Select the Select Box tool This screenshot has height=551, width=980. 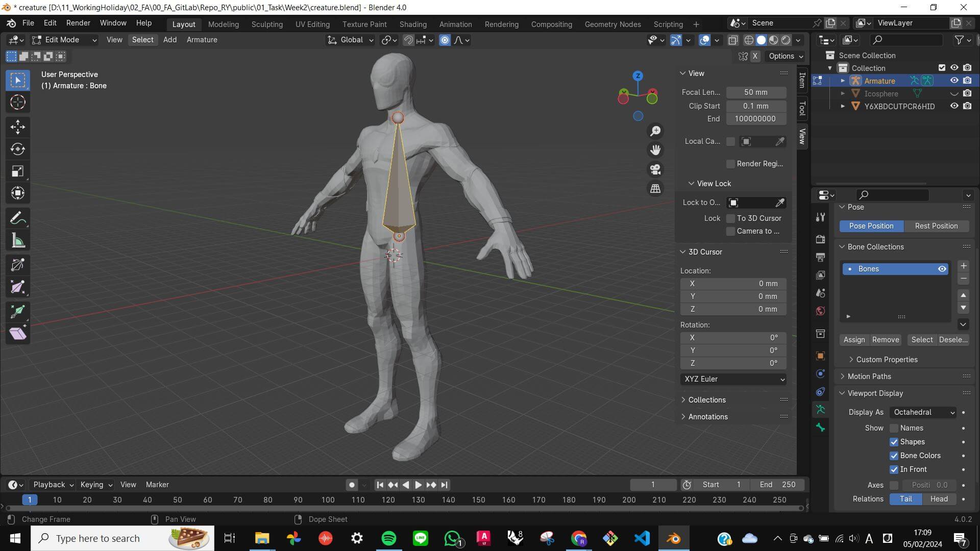(x=18, y=80)
